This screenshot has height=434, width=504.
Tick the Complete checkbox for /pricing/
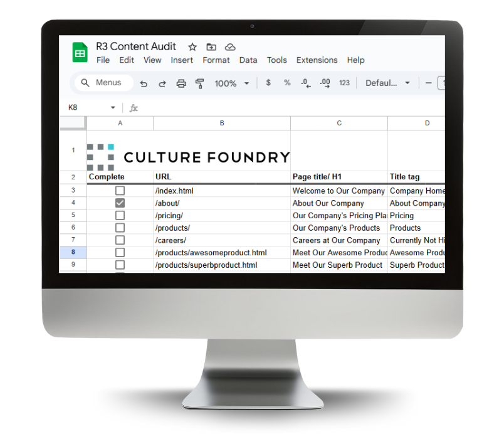pos(120,216)
